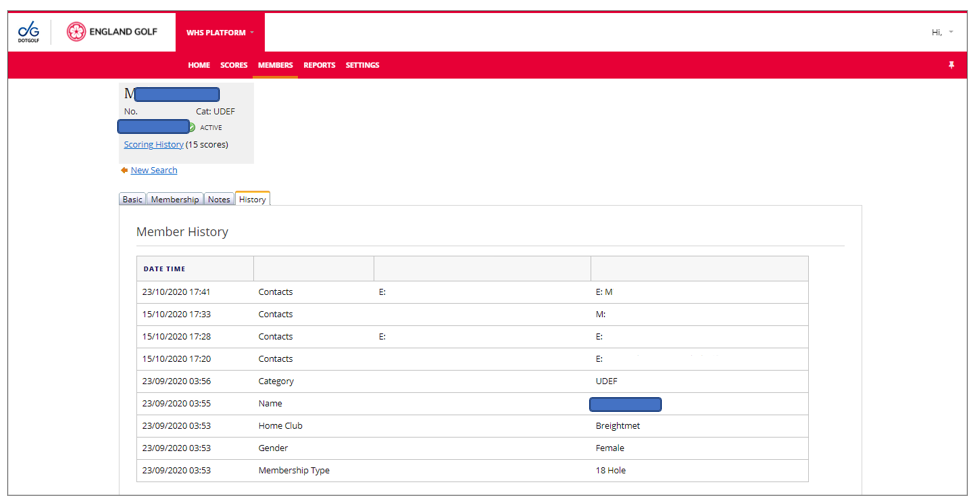Click the Female value
Screen dimensions: 973x502
click(x=609, y=448)
